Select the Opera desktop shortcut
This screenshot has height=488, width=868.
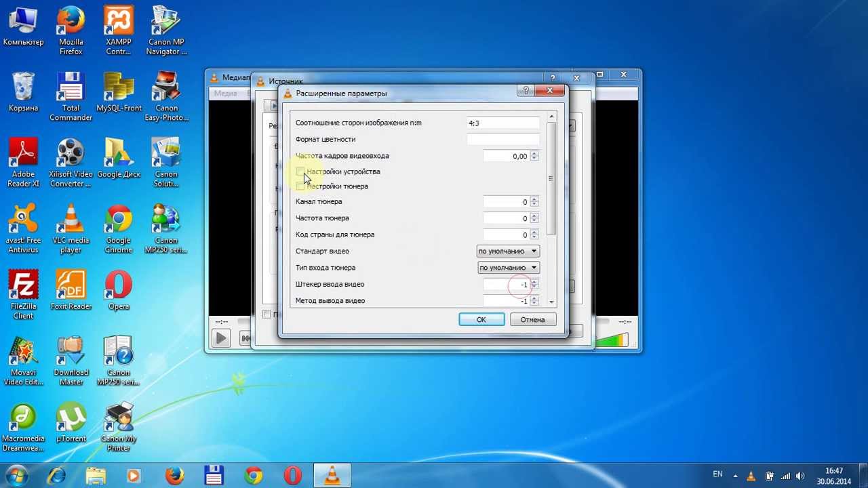click(x=119, y=291)
